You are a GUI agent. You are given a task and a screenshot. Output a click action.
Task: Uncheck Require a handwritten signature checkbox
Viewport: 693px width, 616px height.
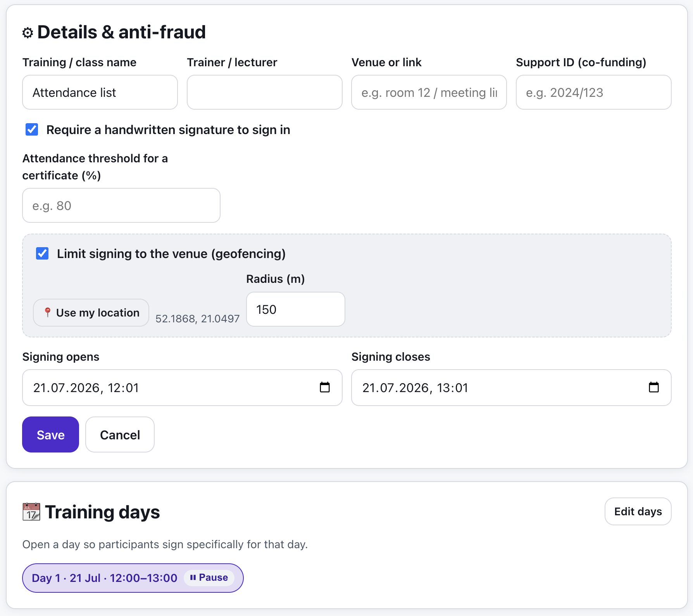(x=32, y=129)
